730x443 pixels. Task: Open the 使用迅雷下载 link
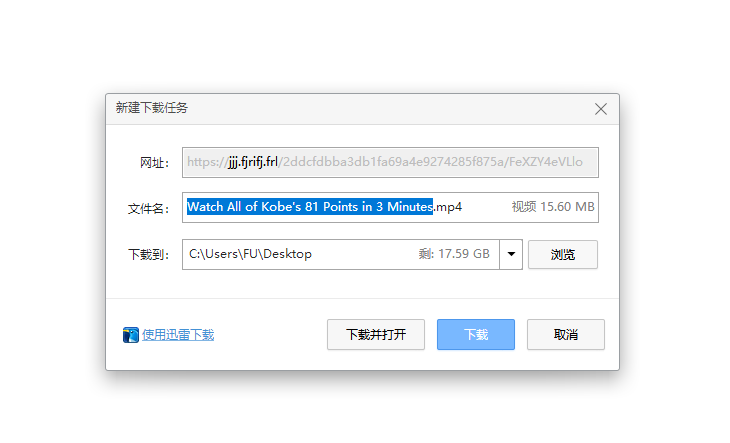tap(178, 335)
